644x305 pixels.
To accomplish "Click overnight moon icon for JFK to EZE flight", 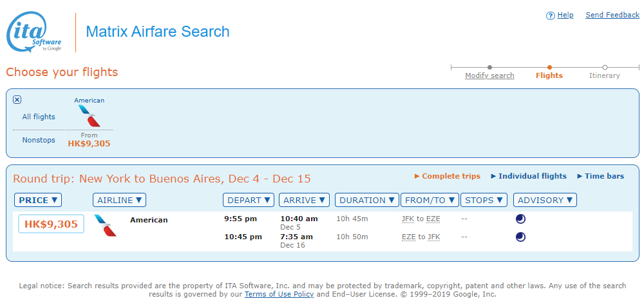I will 520,219.
